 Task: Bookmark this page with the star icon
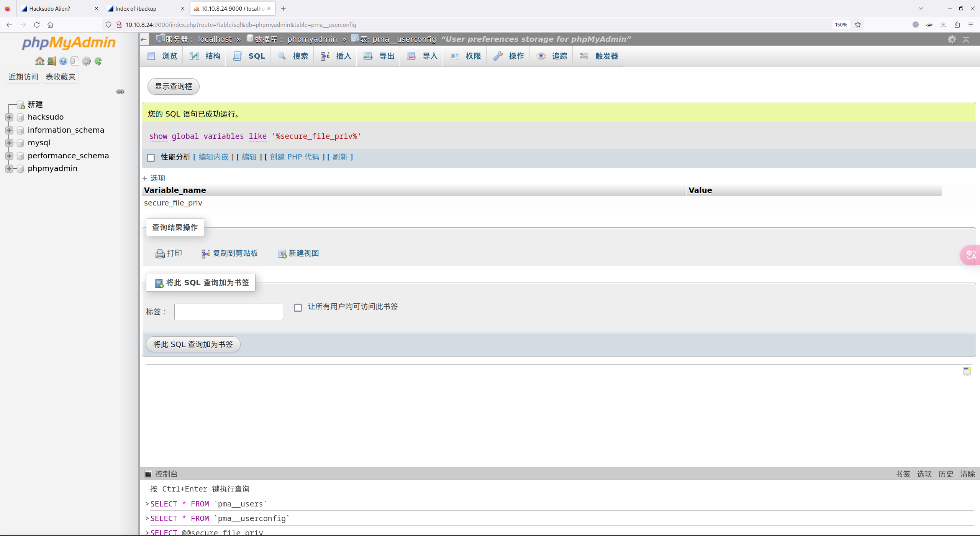coord(858,25)
